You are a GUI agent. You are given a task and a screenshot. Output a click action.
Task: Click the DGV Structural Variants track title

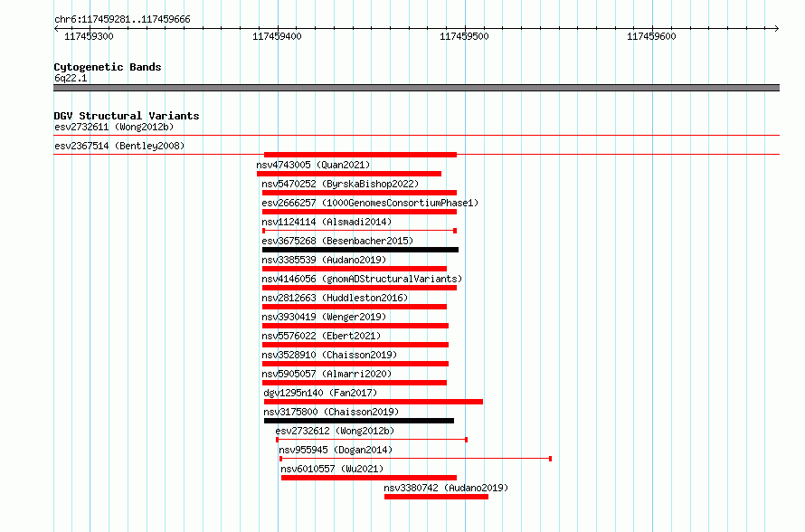pyautogui.click(x=127, y=116)
